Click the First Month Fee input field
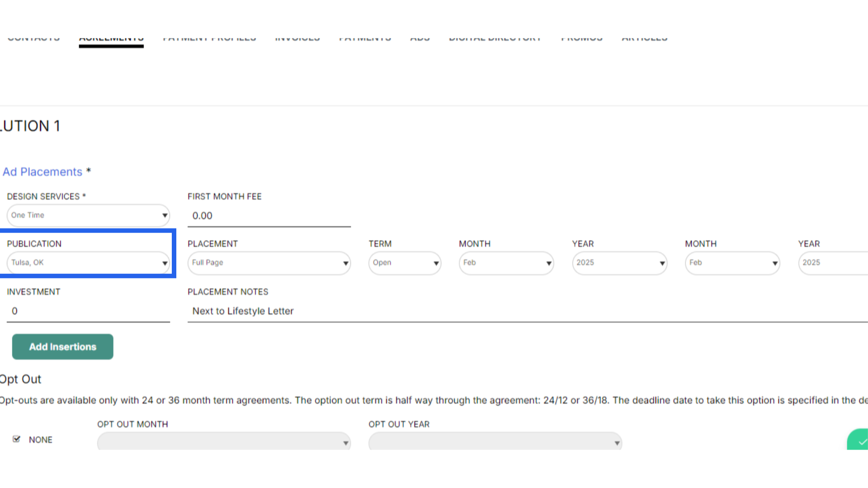This screenshot has width=868, height=488. tap(269, 216)
